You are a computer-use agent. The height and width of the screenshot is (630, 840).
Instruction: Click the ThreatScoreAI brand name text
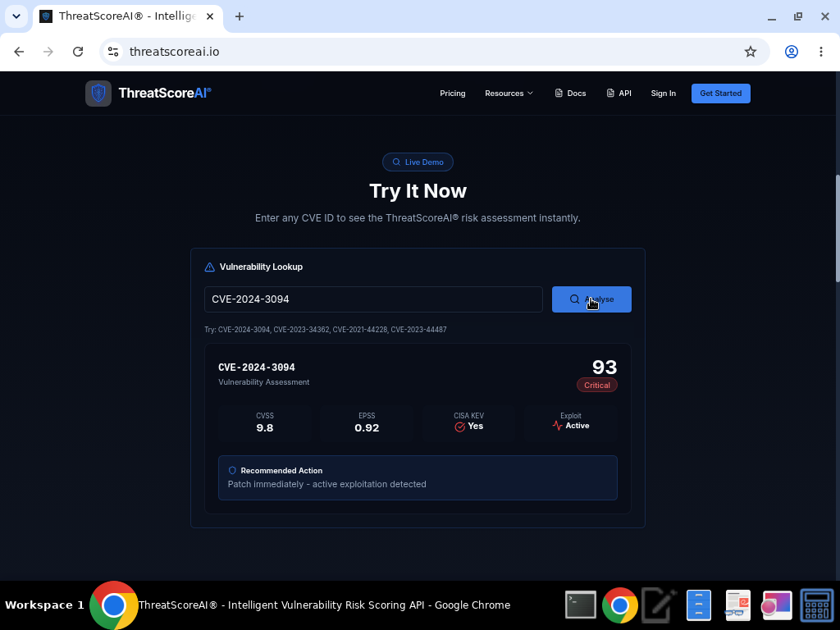click(165, 94)
